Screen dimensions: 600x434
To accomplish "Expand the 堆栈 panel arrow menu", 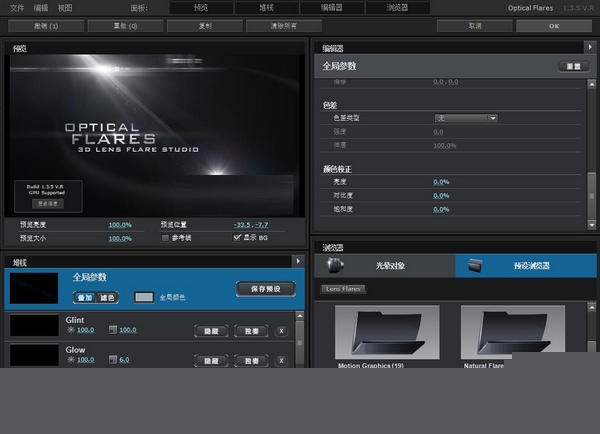I will (296, 261).
